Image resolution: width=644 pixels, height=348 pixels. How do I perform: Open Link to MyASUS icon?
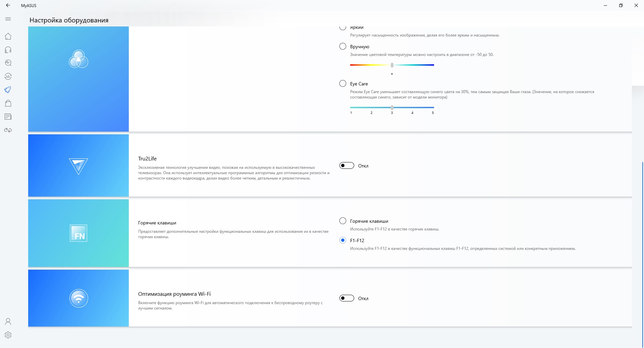pos(8,130)
